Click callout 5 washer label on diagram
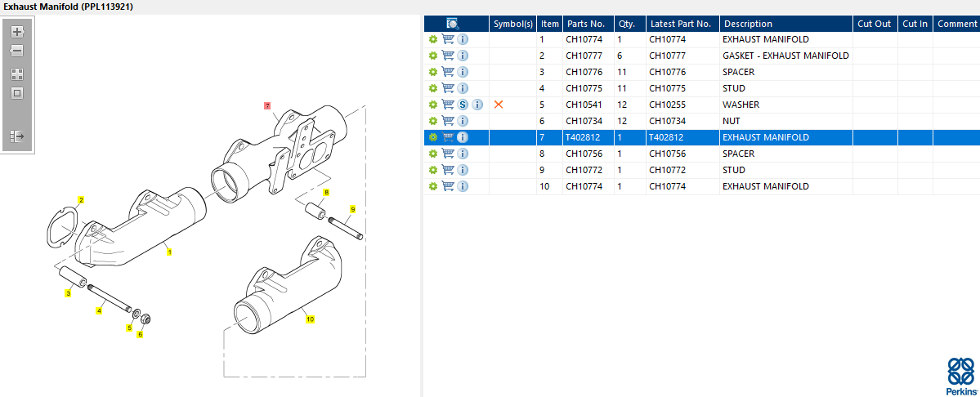 point(130,327)
